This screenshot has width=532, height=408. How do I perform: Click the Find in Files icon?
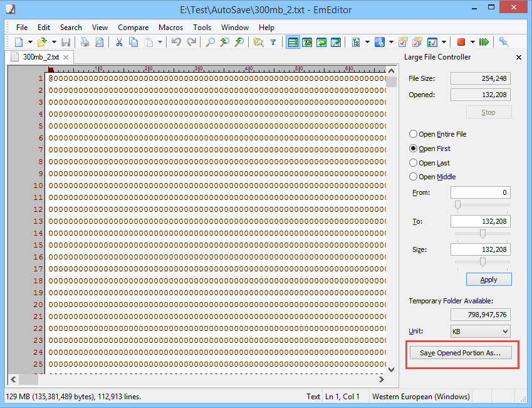259,42
